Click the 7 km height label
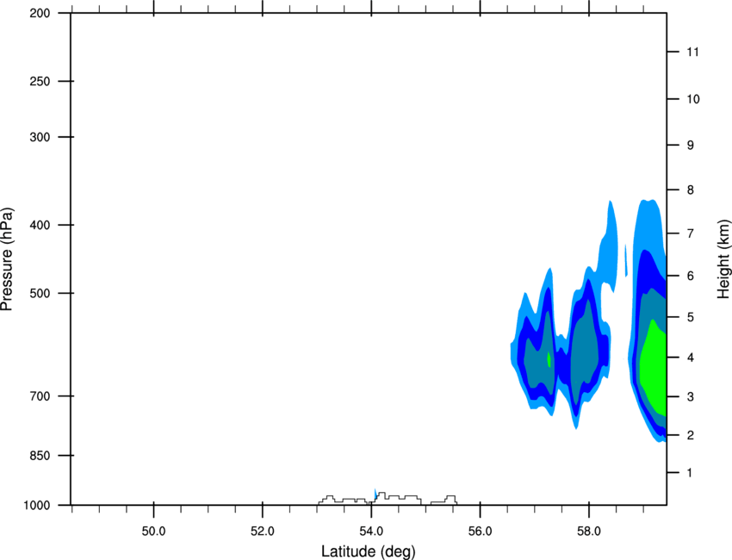732x560 pixels. (691, 233)
